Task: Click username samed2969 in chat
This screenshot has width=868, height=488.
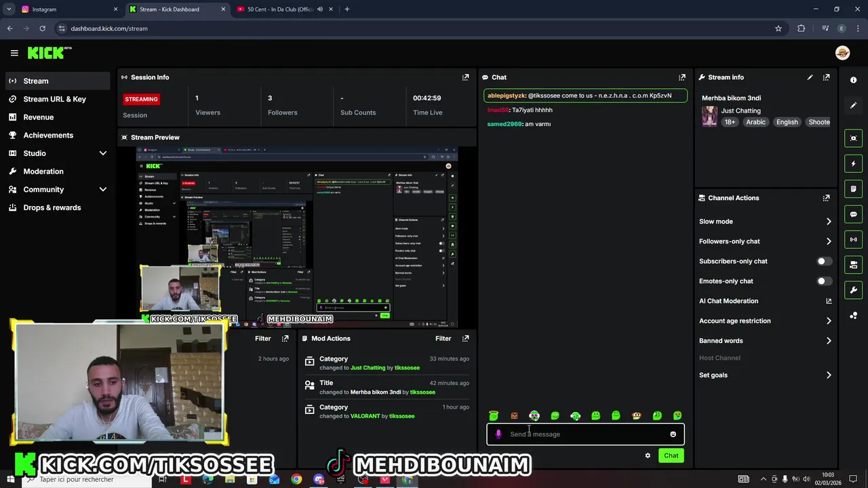Action: tap(505, 124)
